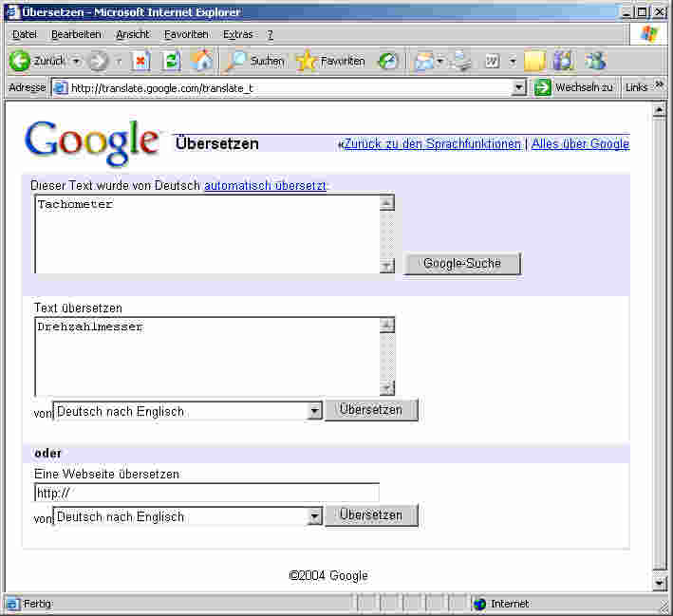Screen dimensions: 673x616
Task: Maximize the Internet Explorer window
Action: (642, 13)
